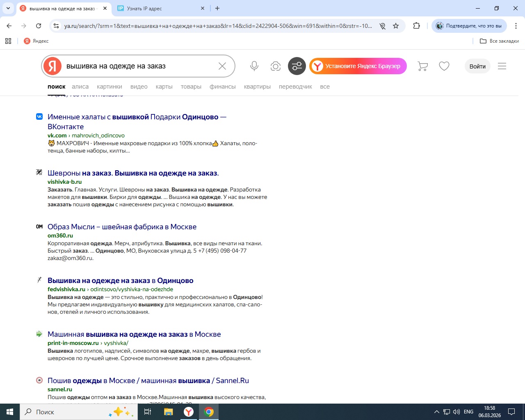Select the 'квартиры' search tab
525x420 pixels.
[x=257, y=87]
